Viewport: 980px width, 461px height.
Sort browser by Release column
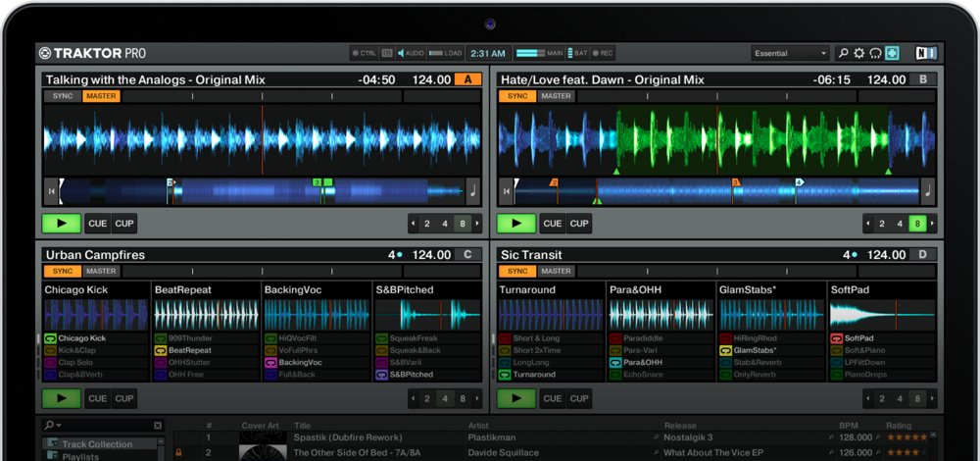(x=680, y=426)
